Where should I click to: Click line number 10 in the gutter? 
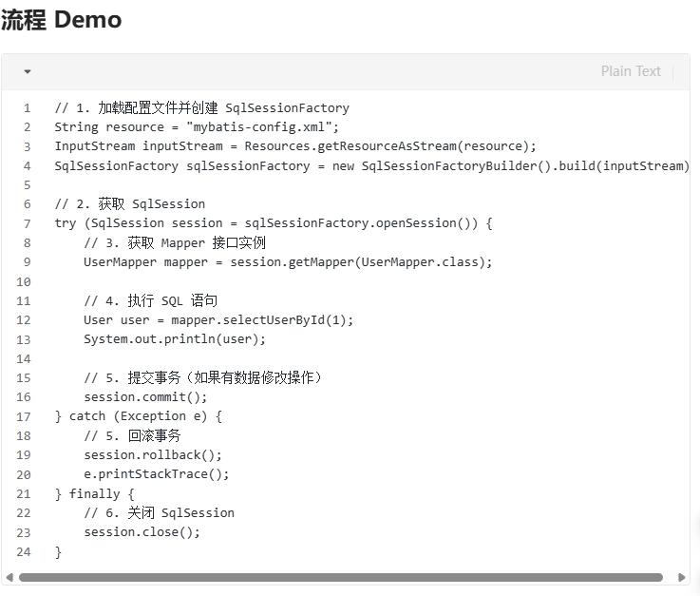click(x=24, y=282)
